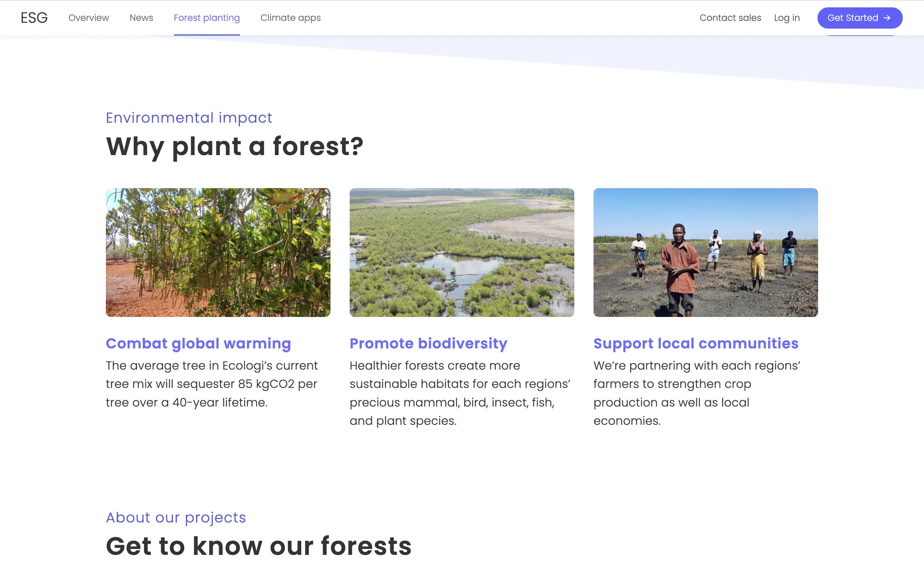Open the Climate apps page
This screenshot has height=578, width=924.
[x=290, y=18]
